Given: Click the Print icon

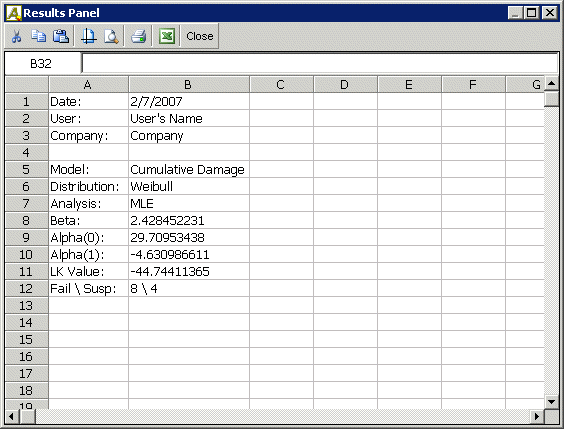Looking at the screenshot, I should (x=138, y=36).
